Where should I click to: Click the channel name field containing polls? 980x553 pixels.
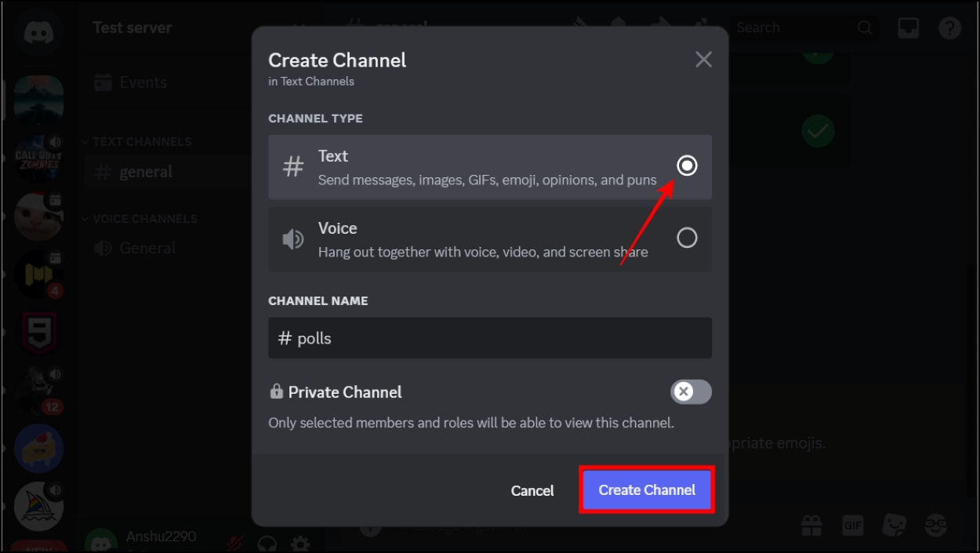pos(490,339)
